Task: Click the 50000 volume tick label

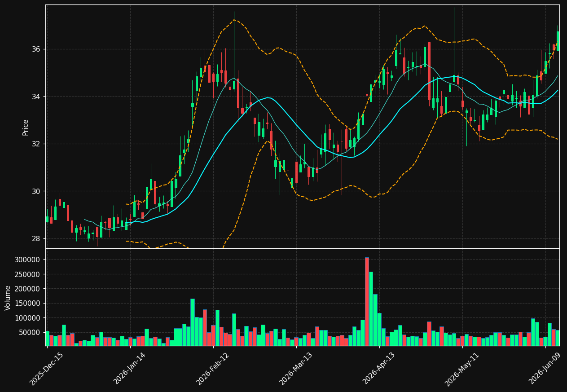Action: pyautogui.click(x=30, y=333)
